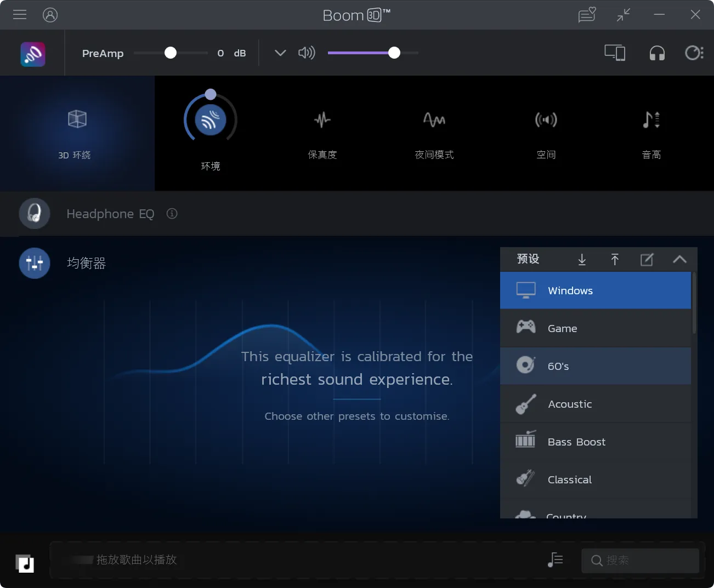Select the Game preset

[596, 328]
